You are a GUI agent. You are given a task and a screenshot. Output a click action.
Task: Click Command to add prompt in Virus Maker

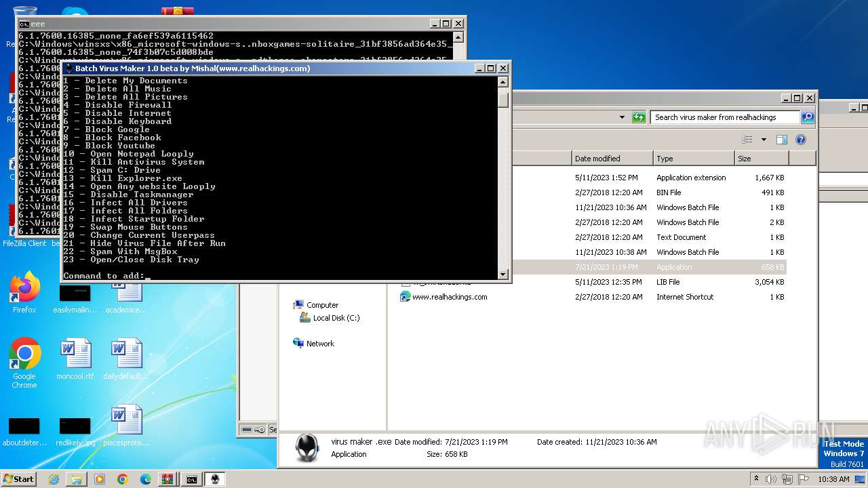(104, 276)
